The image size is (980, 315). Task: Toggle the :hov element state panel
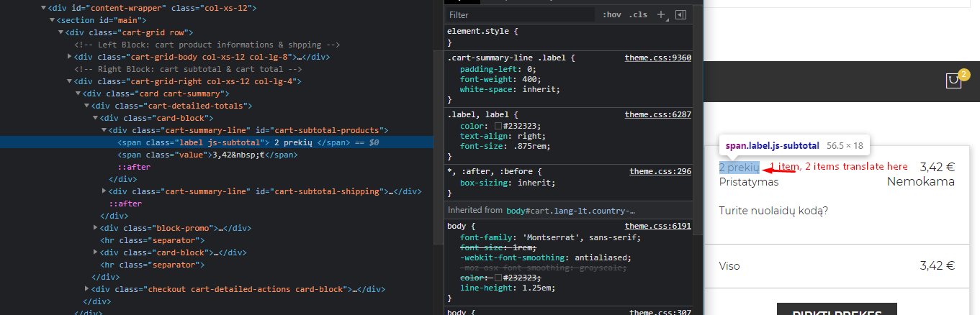(611, 14)
